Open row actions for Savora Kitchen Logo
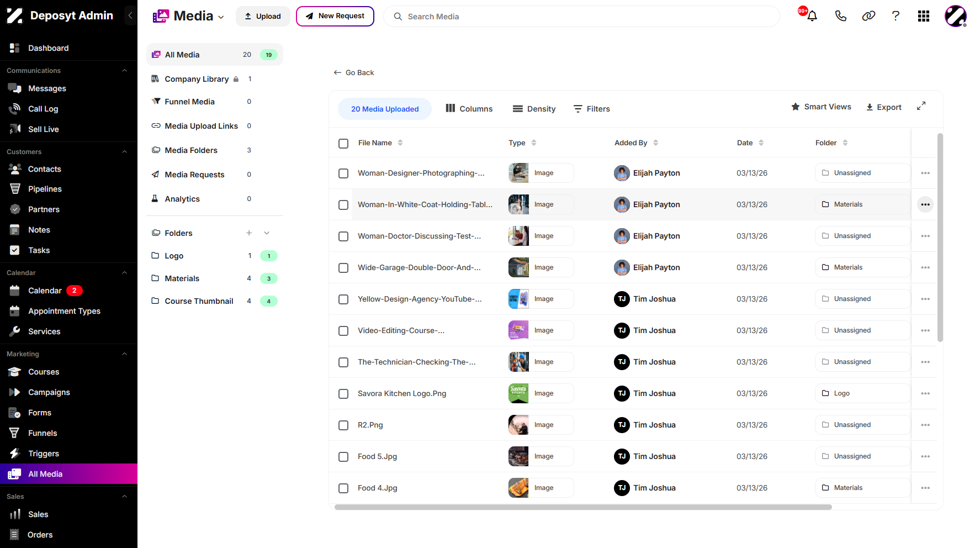The width and height of the screenshot is (980, 548). click(x=925, y=393)
